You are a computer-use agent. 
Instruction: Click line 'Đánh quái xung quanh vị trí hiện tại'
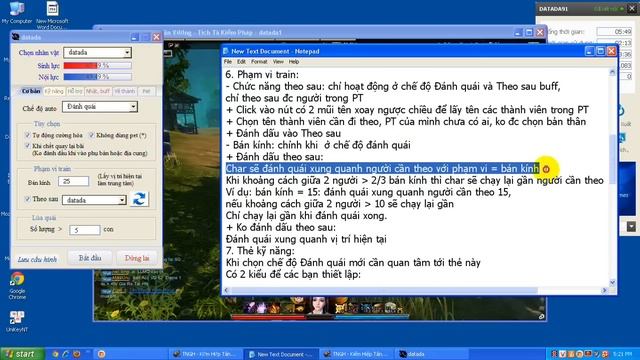(x=306, y=239)
